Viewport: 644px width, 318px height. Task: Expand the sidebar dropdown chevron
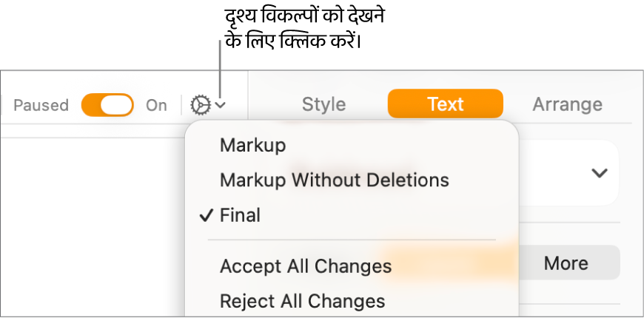599,173
